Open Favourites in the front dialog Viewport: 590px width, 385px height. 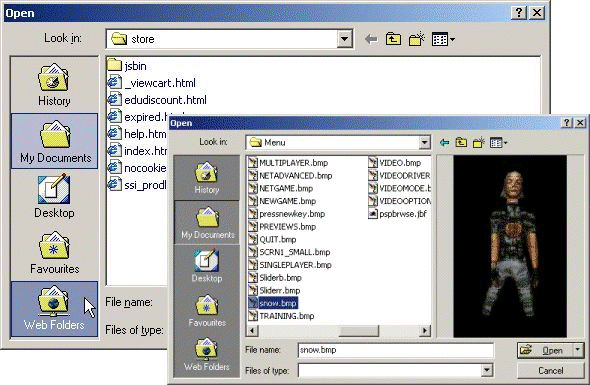207,310
